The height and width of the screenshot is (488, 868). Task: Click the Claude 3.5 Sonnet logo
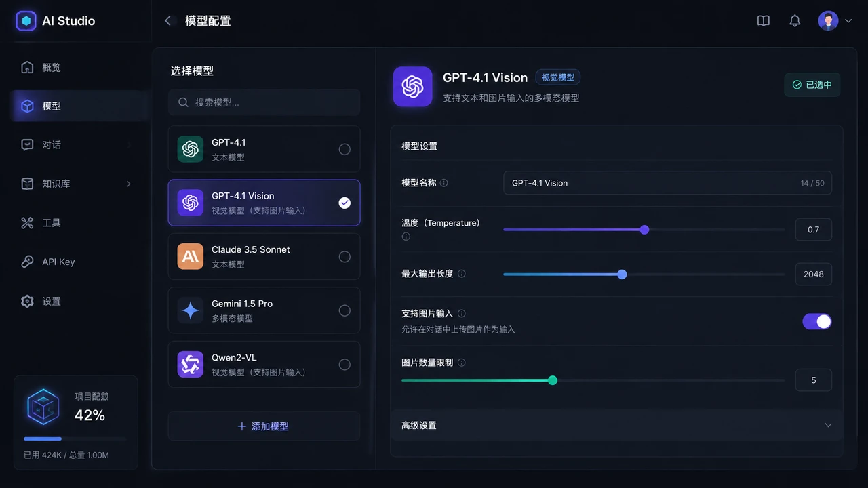click(x=191, y=257)
